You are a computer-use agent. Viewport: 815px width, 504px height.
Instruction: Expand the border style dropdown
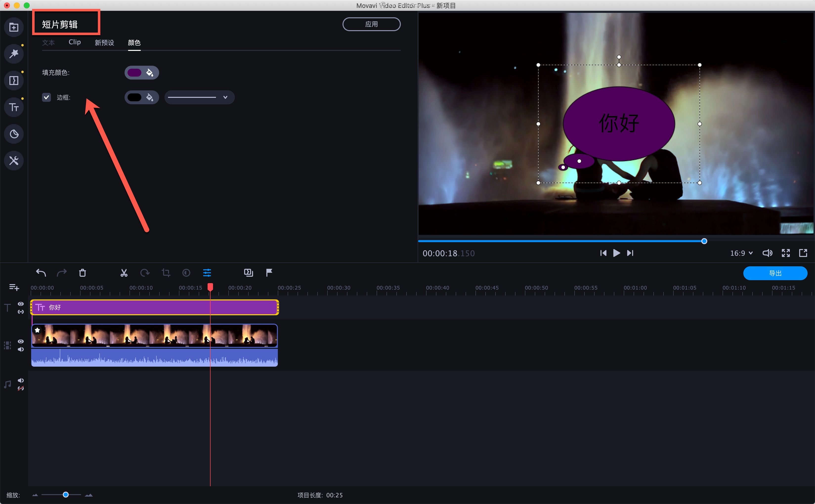click(227, 97)
